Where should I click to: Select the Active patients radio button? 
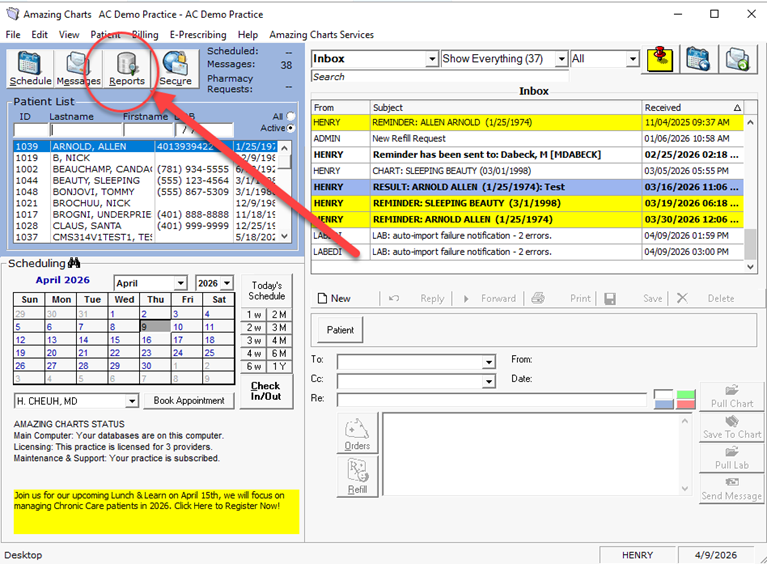(x=291, y=128)
